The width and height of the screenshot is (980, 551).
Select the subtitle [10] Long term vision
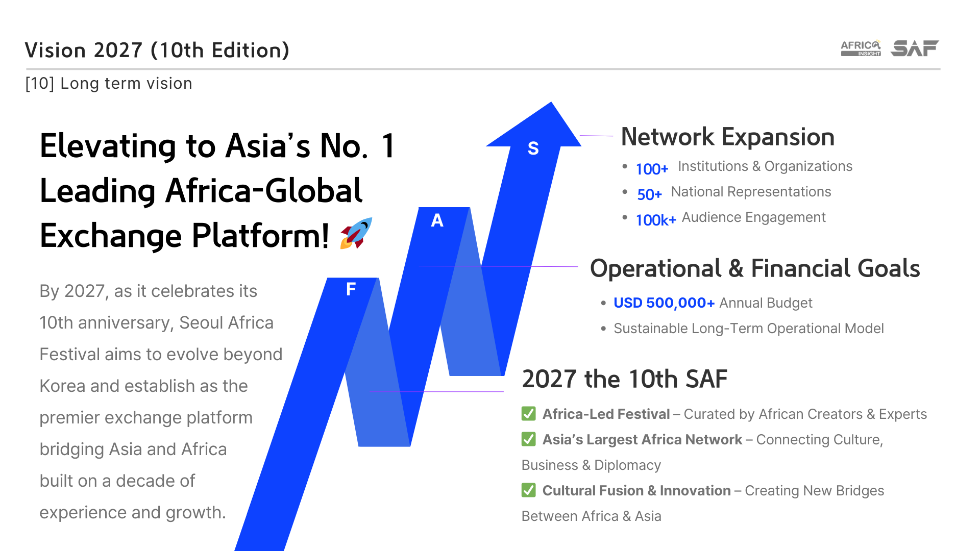coord(109,83)
